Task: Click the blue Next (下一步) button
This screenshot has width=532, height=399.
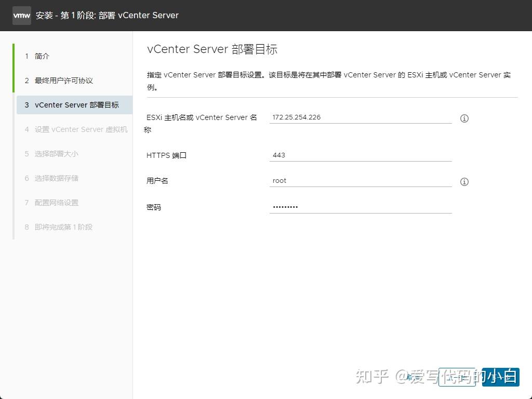Action: point(500,377)
